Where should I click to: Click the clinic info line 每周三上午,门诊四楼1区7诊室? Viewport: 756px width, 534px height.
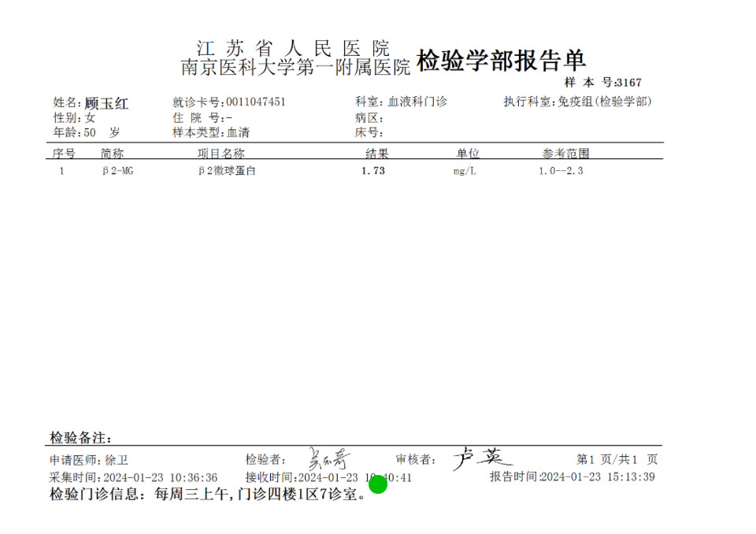point(261,494)
